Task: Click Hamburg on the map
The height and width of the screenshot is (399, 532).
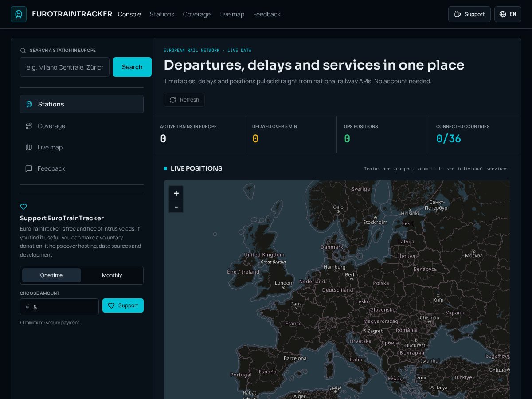Action: (x=334, y=267)
